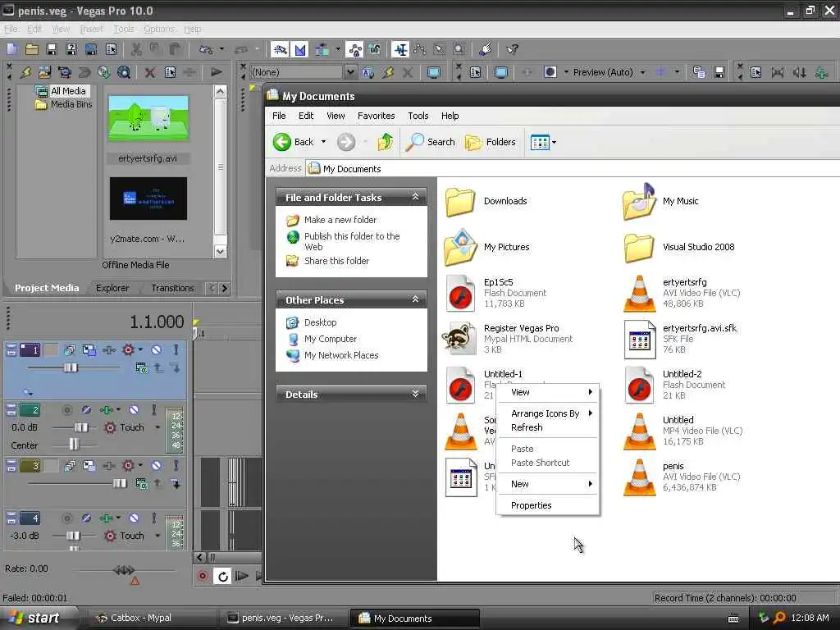Mute video track 1
The width and height of the screenshot is (840, 630).
(x=156, y=349)
